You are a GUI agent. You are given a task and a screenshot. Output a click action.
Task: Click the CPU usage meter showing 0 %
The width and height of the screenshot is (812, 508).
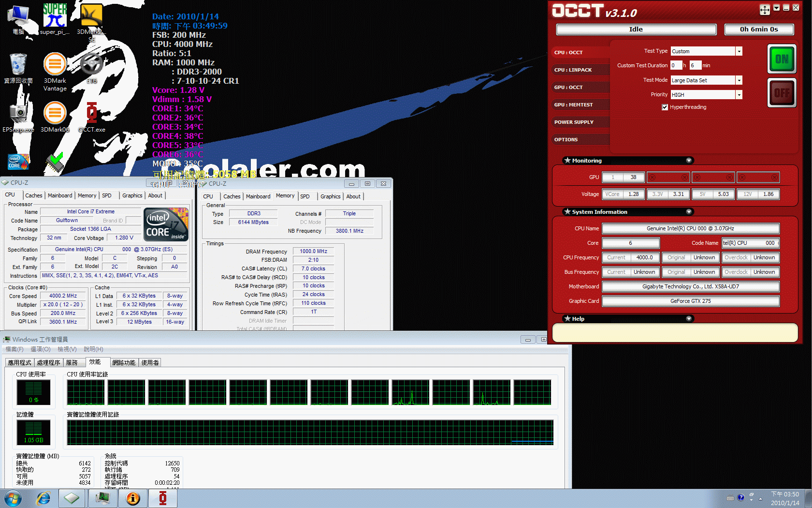click(33, 392)
